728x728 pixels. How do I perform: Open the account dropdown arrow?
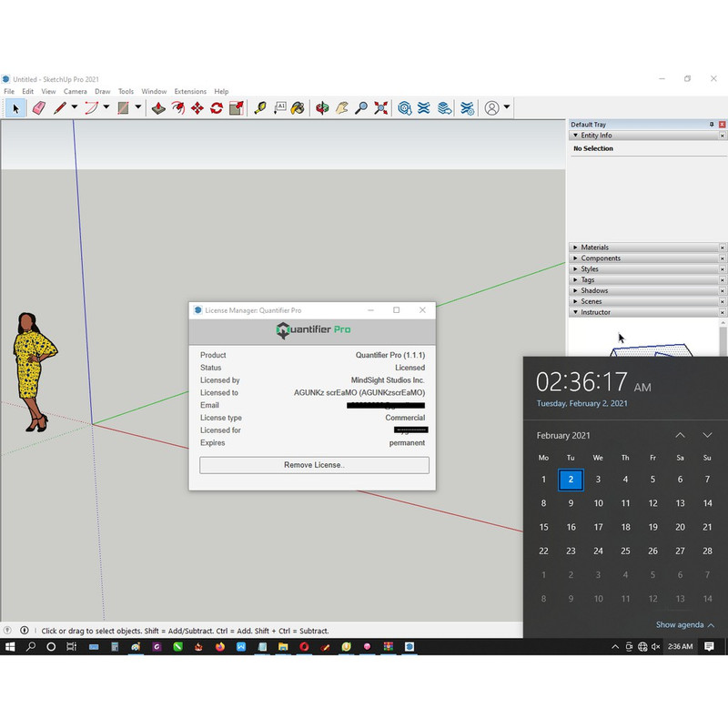(507, 107)
